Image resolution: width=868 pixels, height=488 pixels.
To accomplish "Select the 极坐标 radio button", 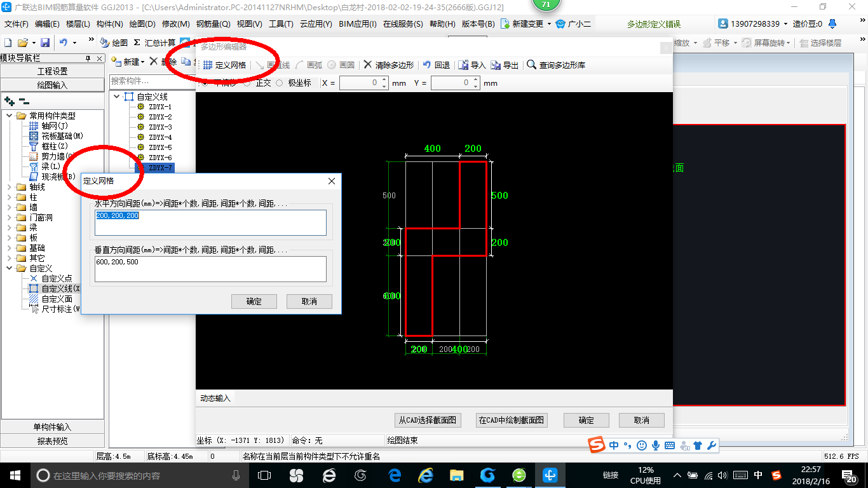I will [x=280, y=83].
